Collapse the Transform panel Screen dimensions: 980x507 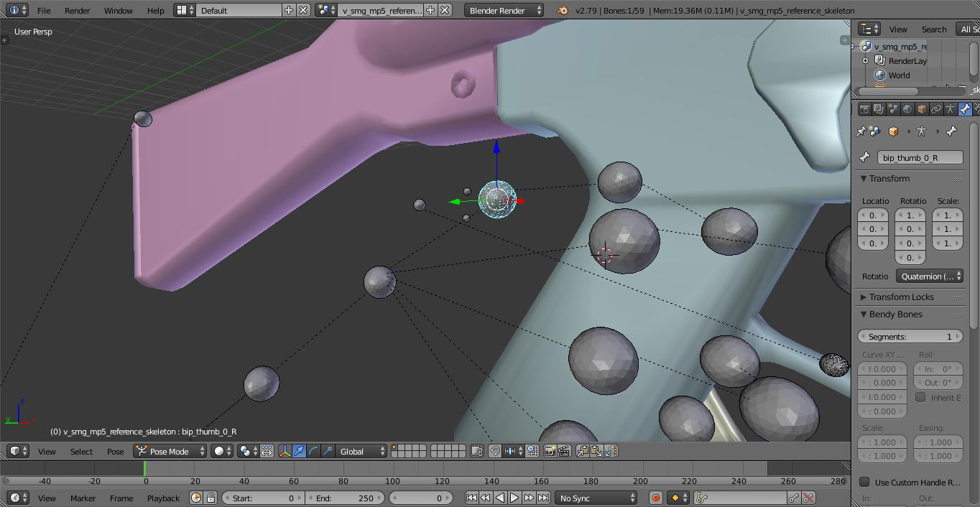pyautogui.click(x=889, y=179)
